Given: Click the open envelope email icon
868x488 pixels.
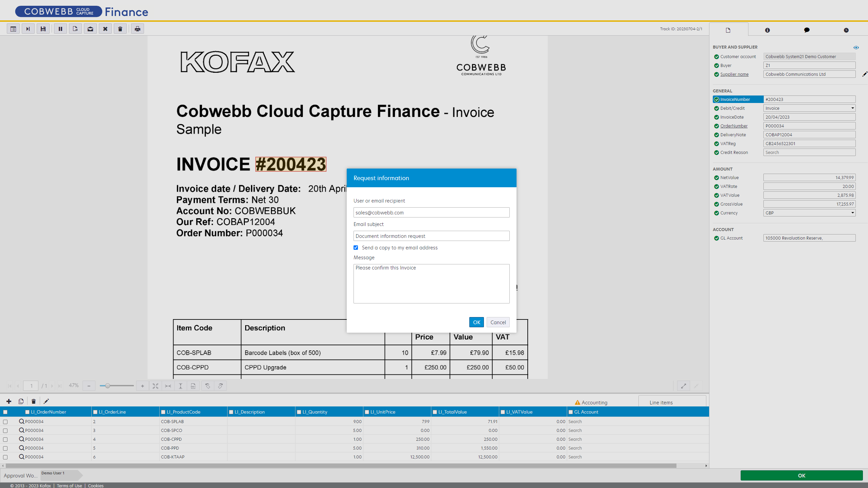Looking at the screenshot, I should click(90, 29).
